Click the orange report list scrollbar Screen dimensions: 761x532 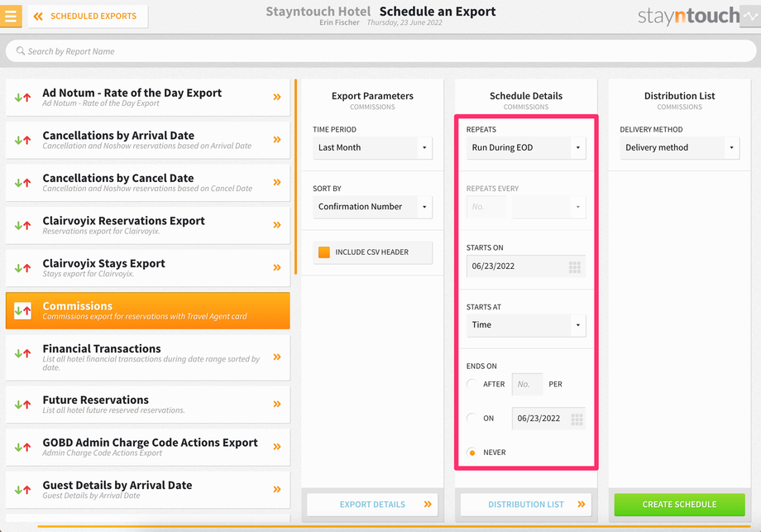(295, 177)
